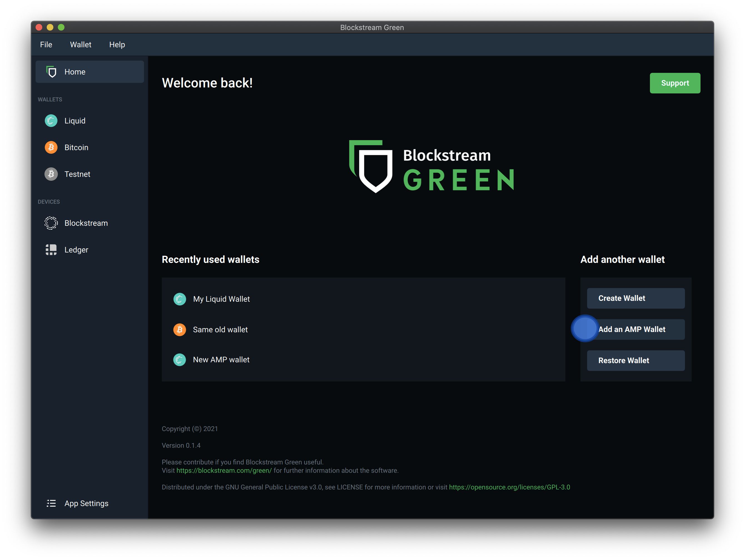Select Home label in the sidebar
Screen dimensions: 745x560
click(75, 72)
